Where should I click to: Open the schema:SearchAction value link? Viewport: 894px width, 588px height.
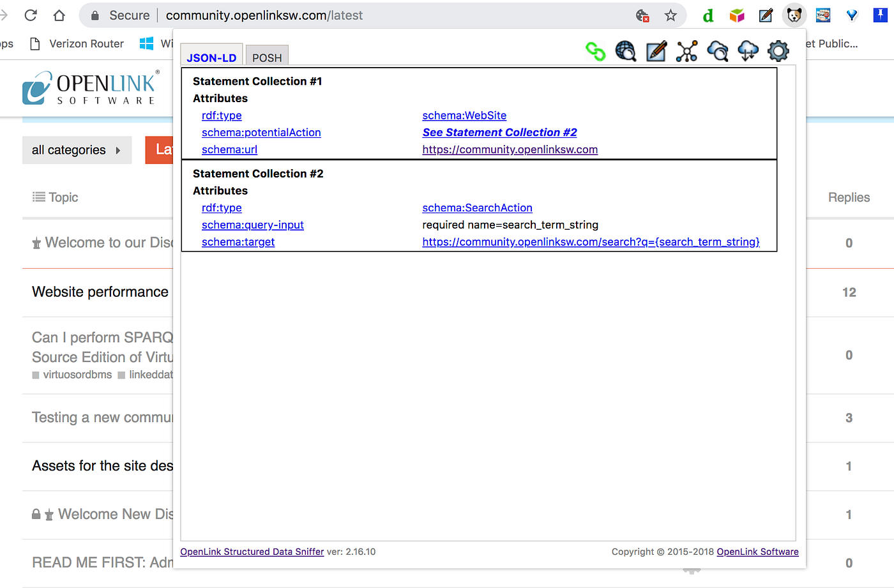tap(477, 208)
